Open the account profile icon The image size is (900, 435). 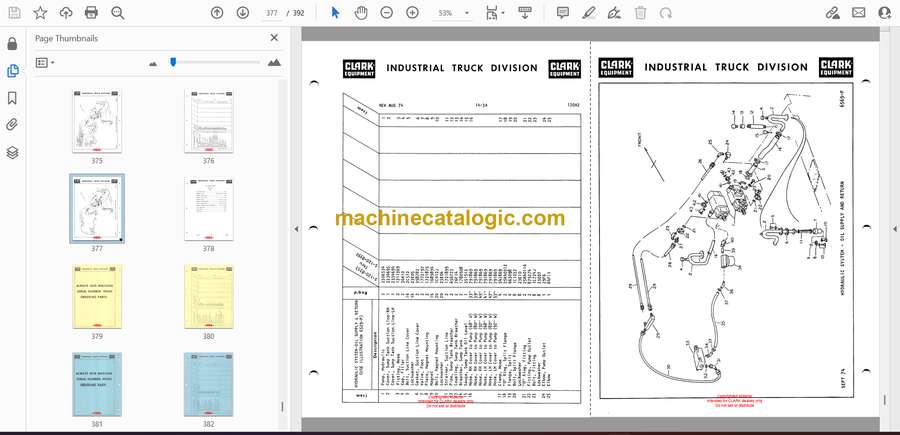885,13
